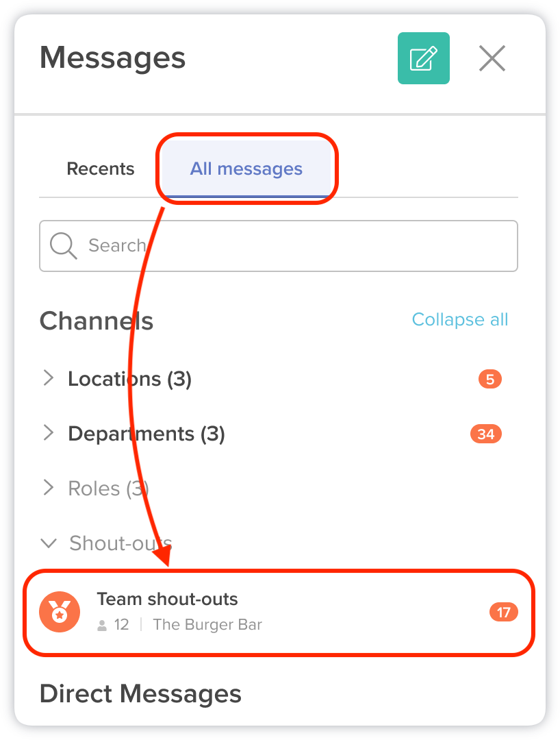Close the Messages panel
The image size is (560, 740).
(492, 58)
